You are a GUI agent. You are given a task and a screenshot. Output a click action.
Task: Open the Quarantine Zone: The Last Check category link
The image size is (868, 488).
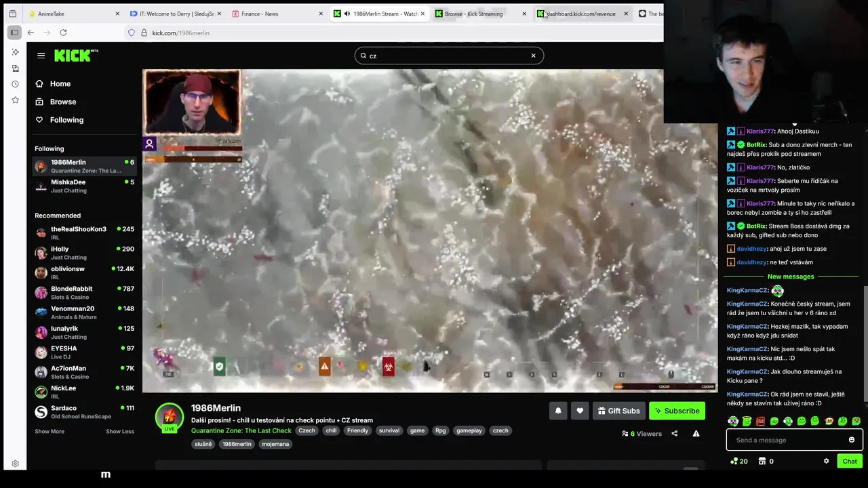[x=241, y=430]
